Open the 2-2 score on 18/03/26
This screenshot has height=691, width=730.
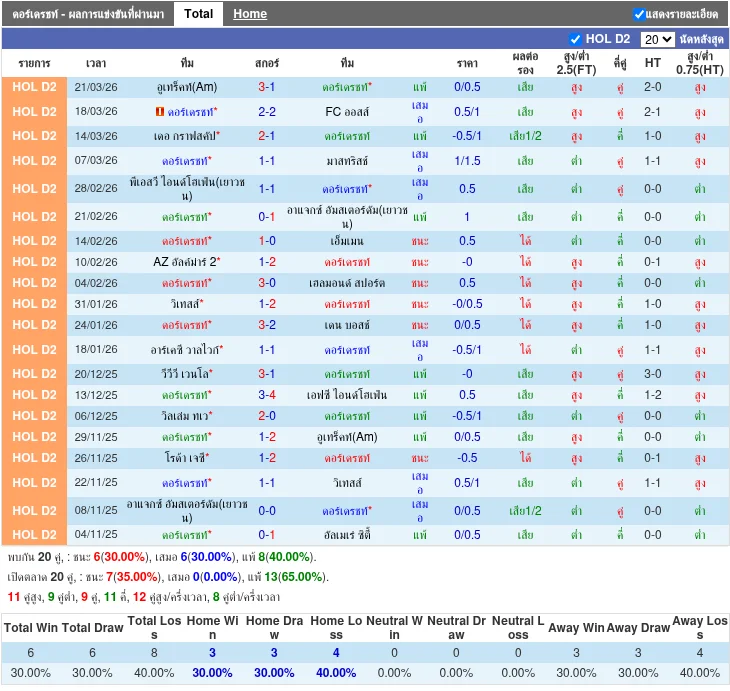(267, 111)
